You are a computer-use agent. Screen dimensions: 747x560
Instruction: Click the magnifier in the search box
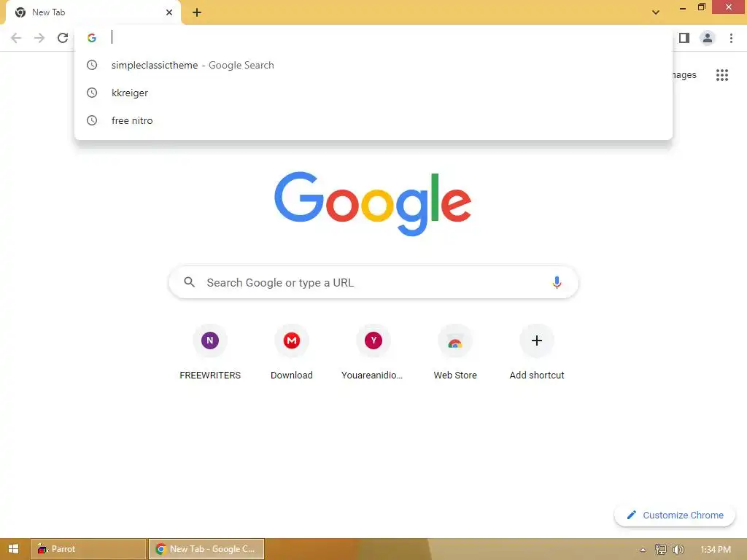[x=189, y=282]
